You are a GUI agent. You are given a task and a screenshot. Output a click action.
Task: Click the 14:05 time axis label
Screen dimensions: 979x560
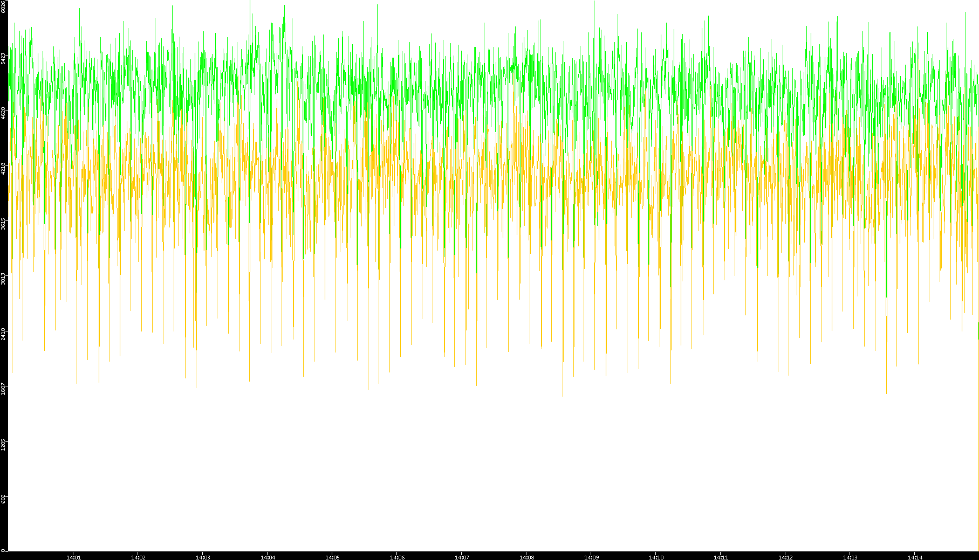tap(332, 557)
